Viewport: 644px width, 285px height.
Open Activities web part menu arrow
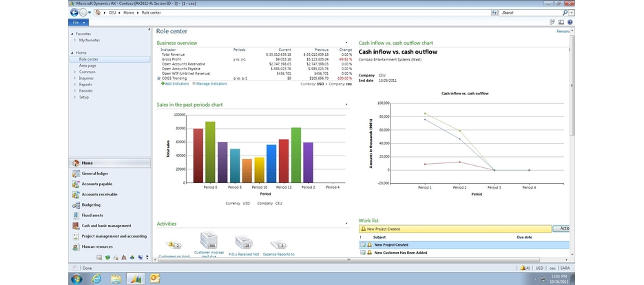346,224
